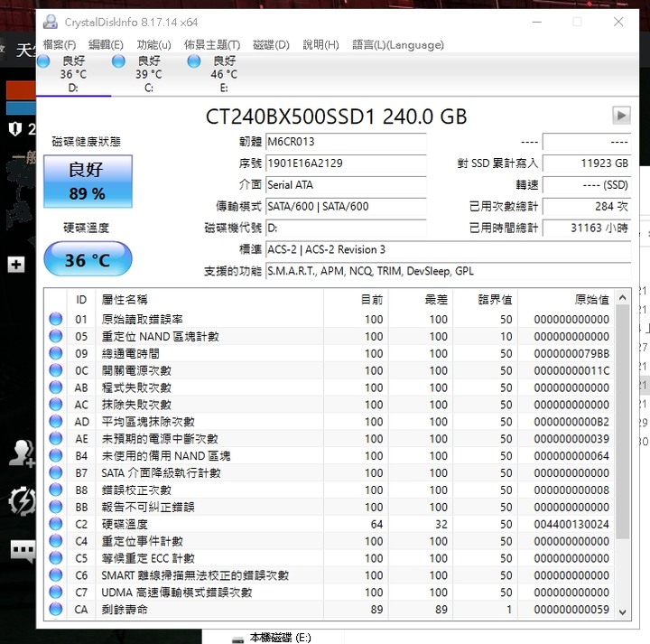This screenshot has height=644, width=650.
Task: Click the firmware field M6CR013
Action: (x=346, y=142)
